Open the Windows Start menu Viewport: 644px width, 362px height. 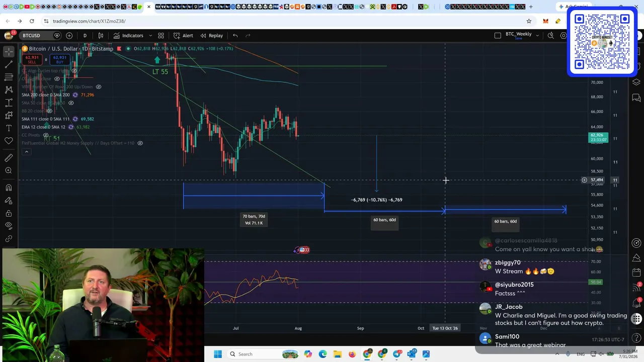(x=218, y=354)
